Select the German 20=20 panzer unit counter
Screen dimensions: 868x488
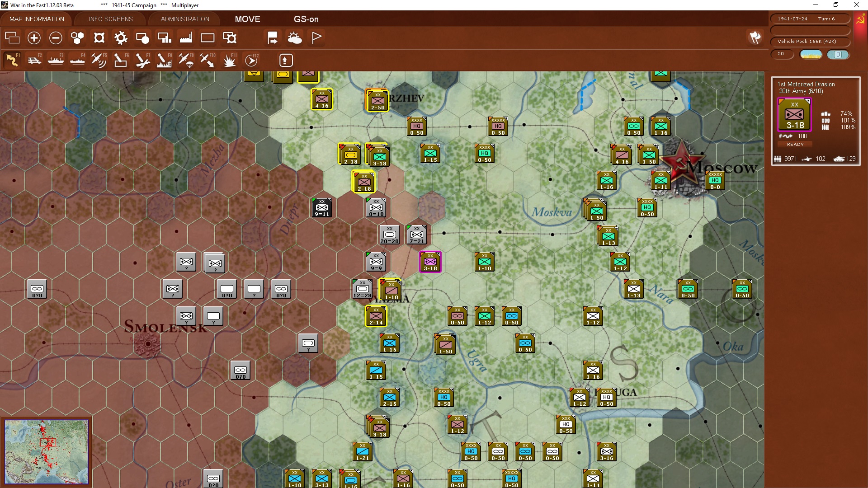tap(389, 235)
